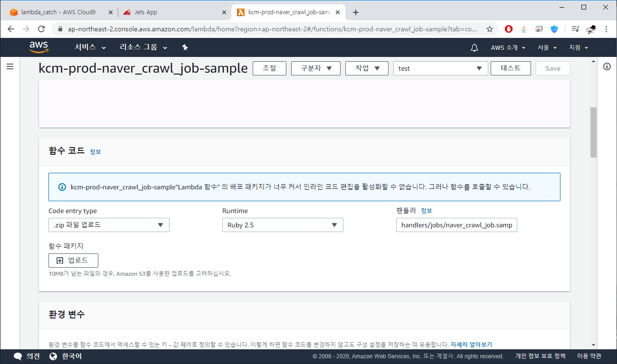Open 정보 link next to 함수 코드
Image resolution: width=617 pixels, height=364 pixels.
coord(95,152)
